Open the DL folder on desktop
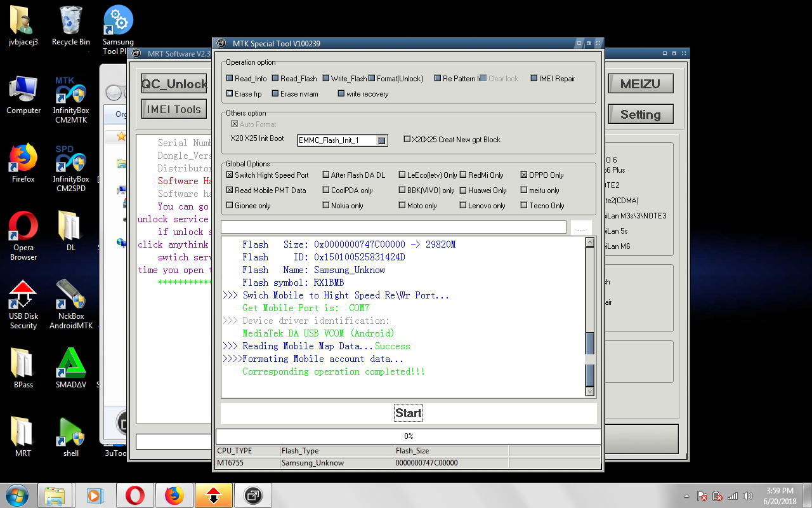The height and width of the screenshot is (508, 812). click(71, 232)
